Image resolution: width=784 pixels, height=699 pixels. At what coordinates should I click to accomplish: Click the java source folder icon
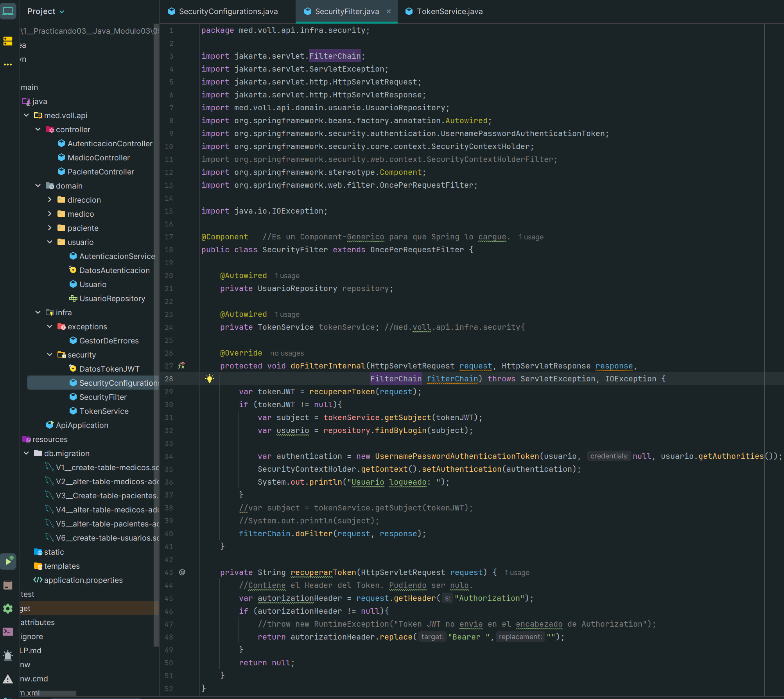click(26, 101)
